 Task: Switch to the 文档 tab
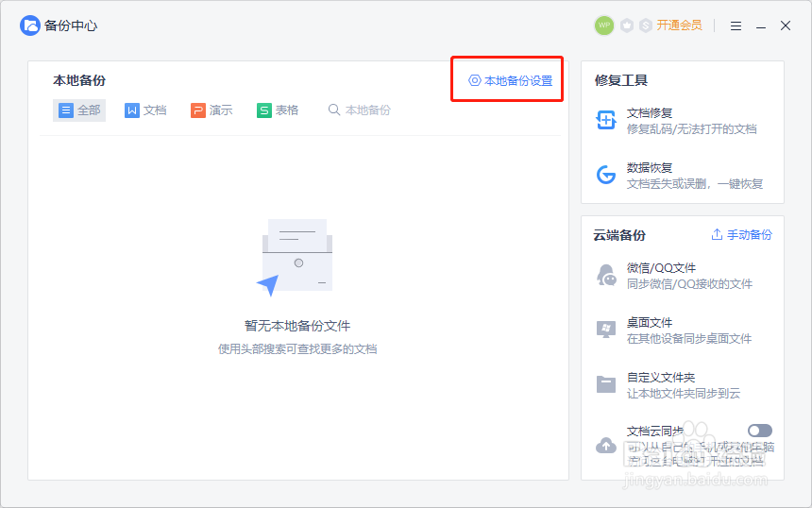pyautogui.click(x=145, y=110)
